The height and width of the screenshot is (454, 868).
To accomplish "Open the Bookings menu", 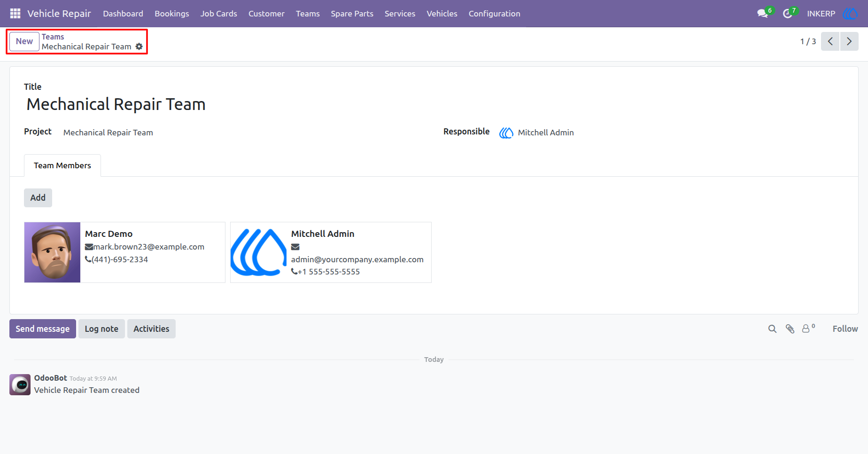I will 172,14.
